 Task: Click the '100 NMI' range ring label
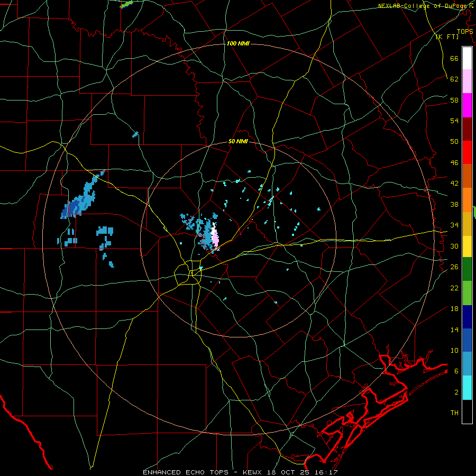click(x=238, y=43)
